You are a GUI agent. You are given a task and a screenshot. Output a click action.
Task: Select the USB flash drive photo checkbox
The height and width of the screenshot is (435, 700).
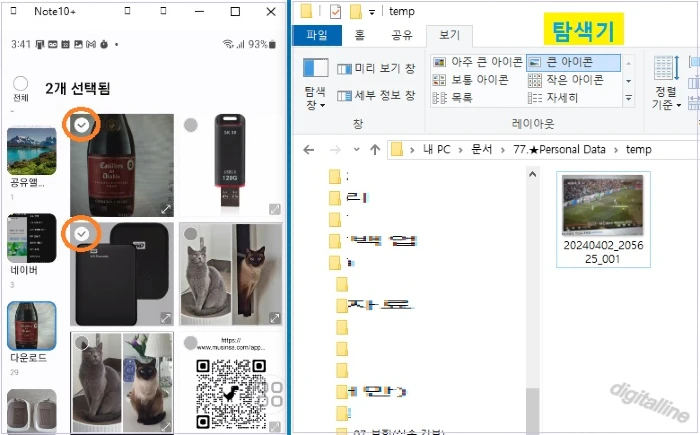[x=191, y=125]
